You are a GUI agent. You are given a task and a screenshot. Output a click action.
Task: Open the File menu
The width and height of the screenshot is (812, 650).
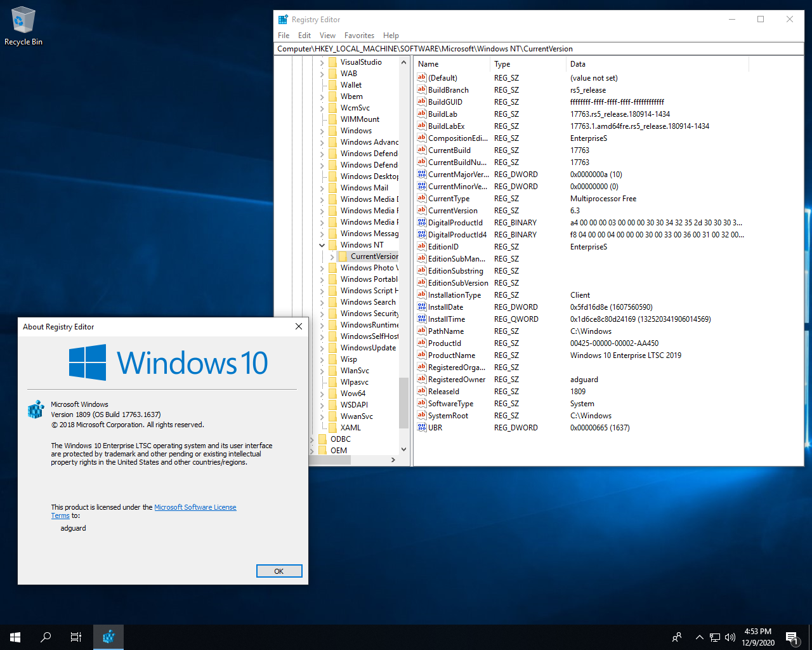284,36
